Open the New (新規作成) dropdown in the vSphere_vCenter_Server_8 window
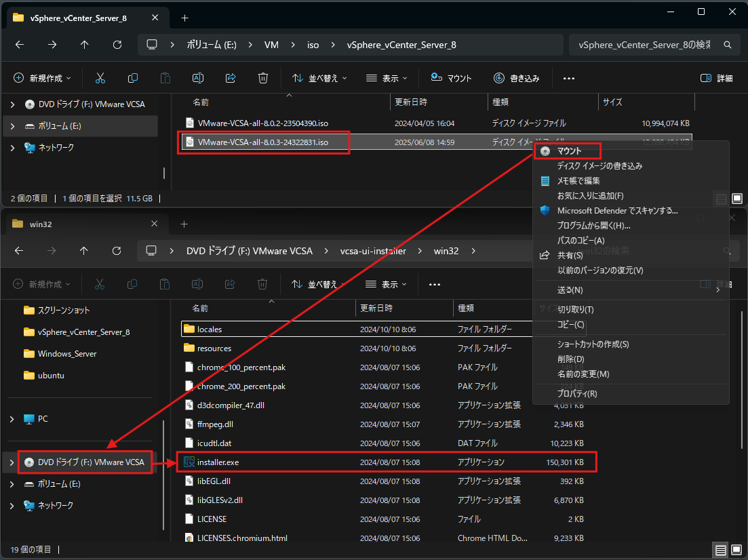 coord(43,78)
